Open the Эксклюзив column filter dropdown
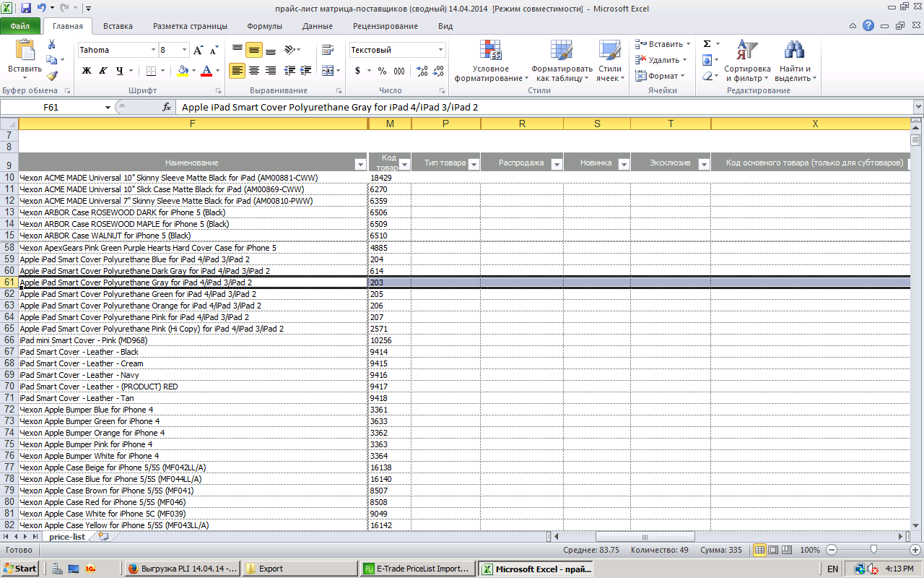 [704, 164]
